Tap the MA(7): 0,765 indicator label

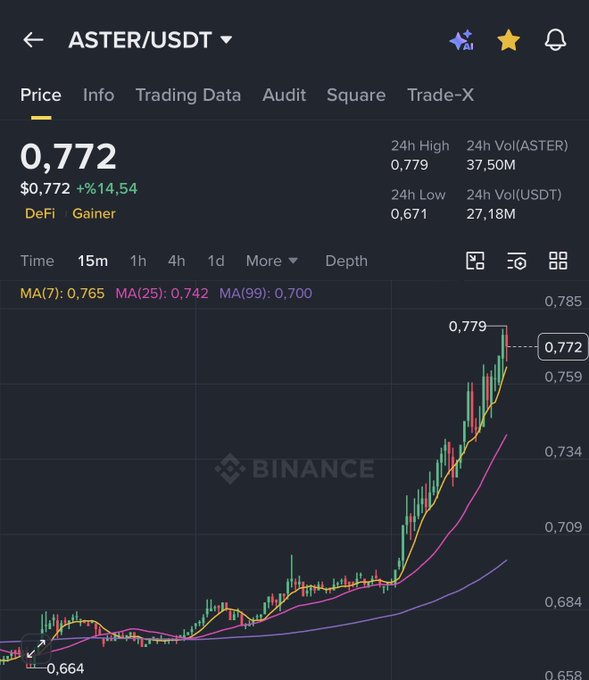[62, 294]
